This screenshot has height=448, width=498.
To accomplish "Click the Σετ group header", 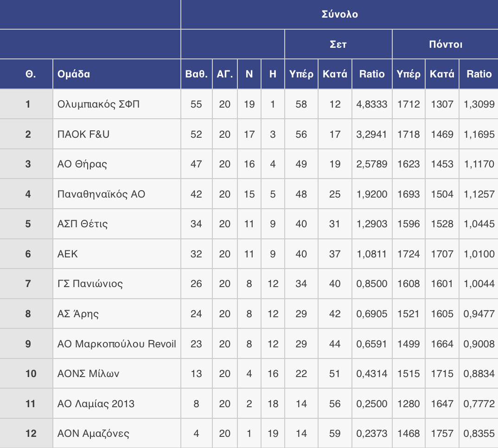I will tap(338, 45).
